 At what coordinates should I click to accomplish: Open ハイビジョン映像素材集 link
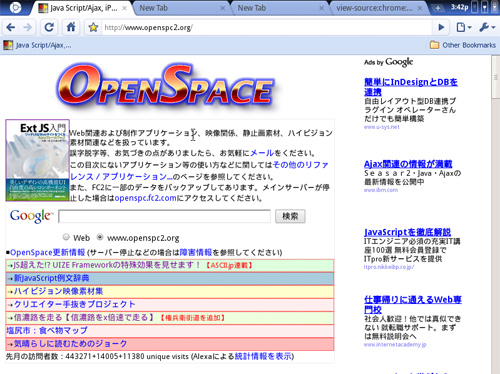[x=58, y=291]
